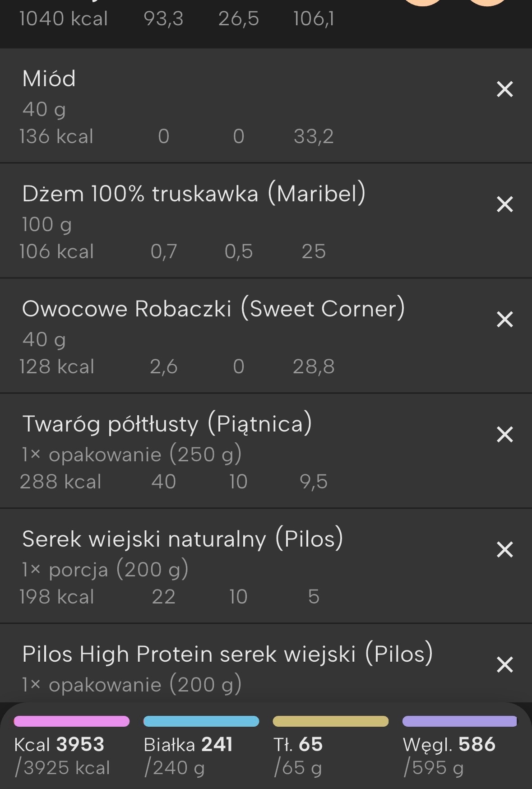This screenshot has width=532, height=789.
Task: Tap the purple Węgl. carbs progress bar
Action: pyautogui.click(x=459, y=721)
